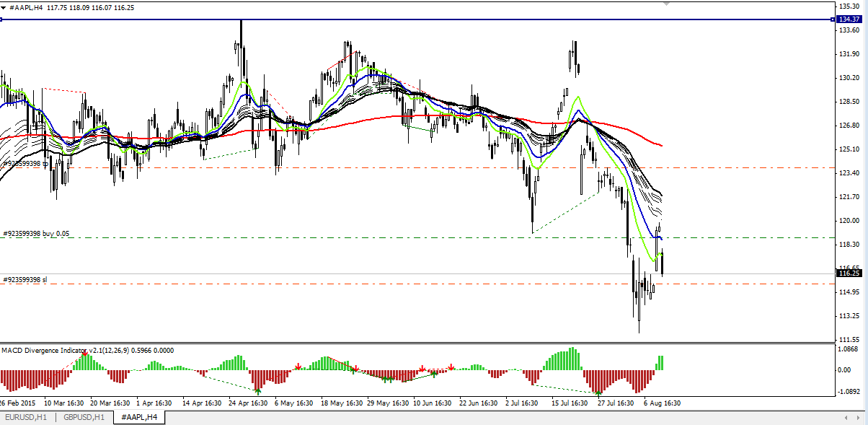Click the 123.40 price axis value
Image resolution: width=868 pixels, height=425 pixels.
coord(849,173)
